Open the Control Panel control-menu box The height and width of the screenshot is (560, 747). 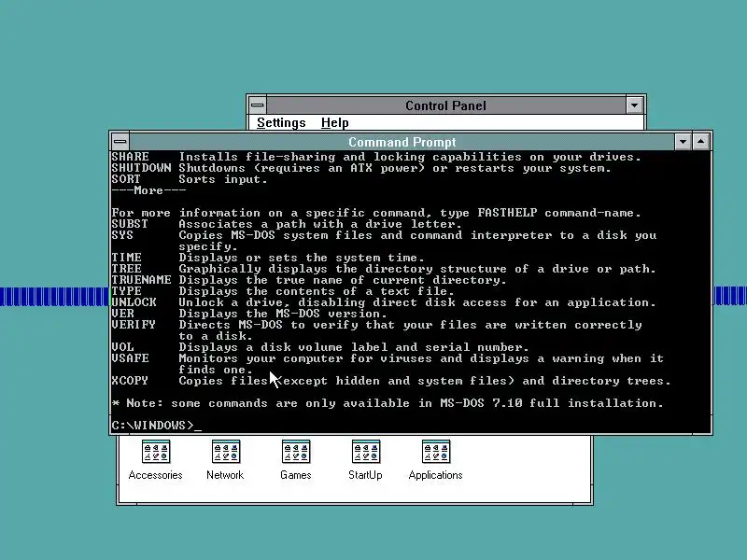point(258,105)
